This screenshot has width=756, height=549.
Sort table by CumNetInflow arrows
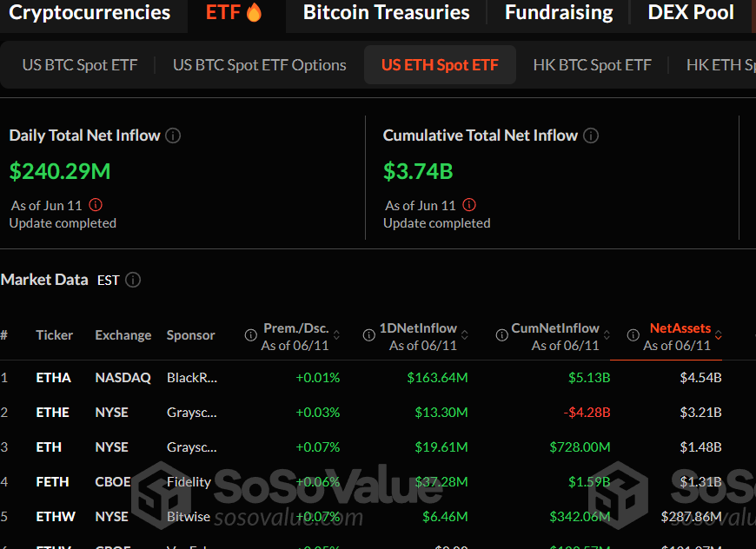click(607, 335)
